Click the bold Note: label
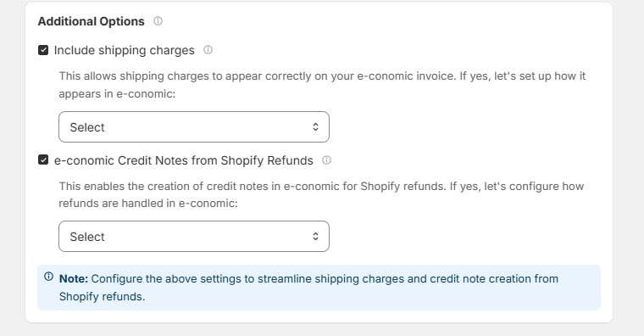This screenshot has width=644, height=336. [x=74, y=279]
